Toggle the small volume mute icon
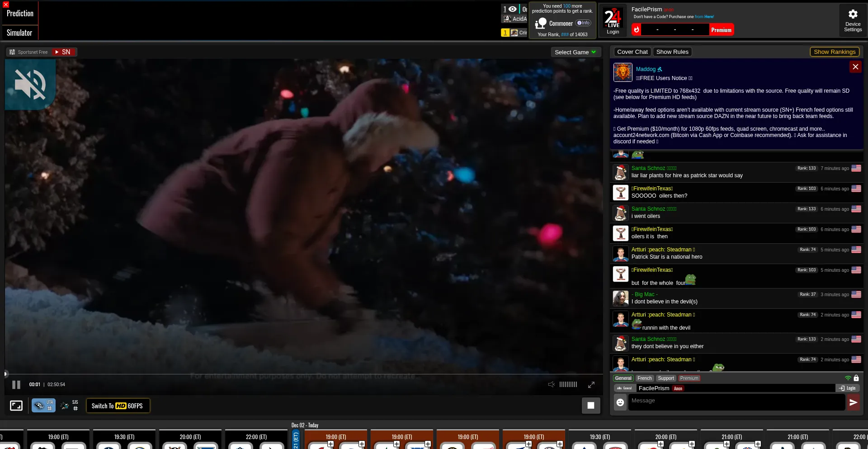The height and width of the screenshot is (449, 868). click(552, 384)
